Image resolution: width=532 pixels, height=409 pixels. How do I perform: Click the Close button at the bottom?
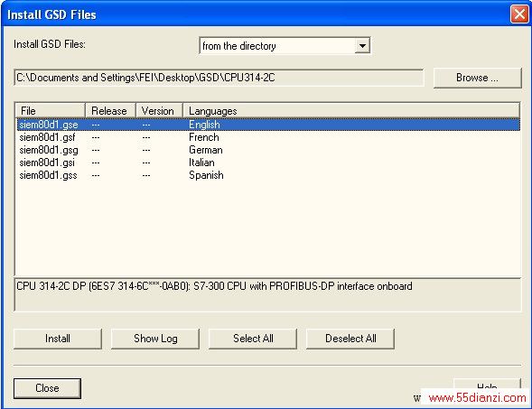47,388
